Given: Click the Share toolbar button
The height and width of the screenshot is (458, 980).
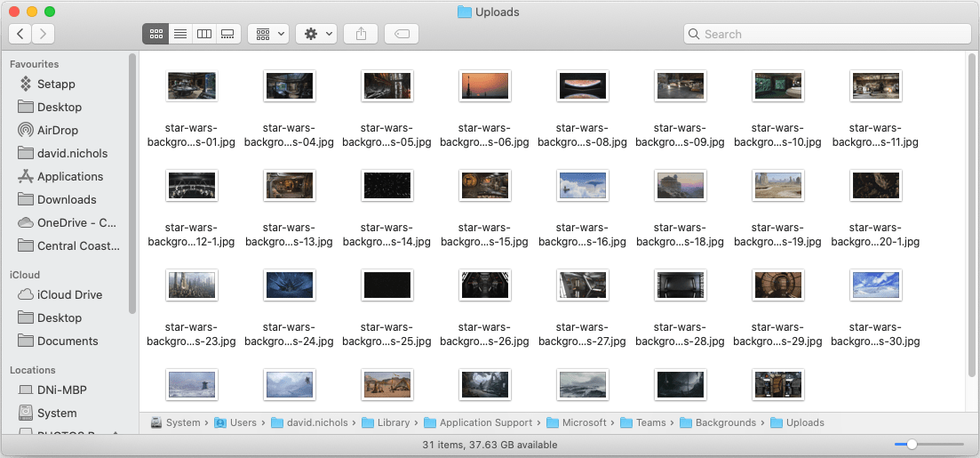Looking at the screenshot, I should click(x=361, y=34).
